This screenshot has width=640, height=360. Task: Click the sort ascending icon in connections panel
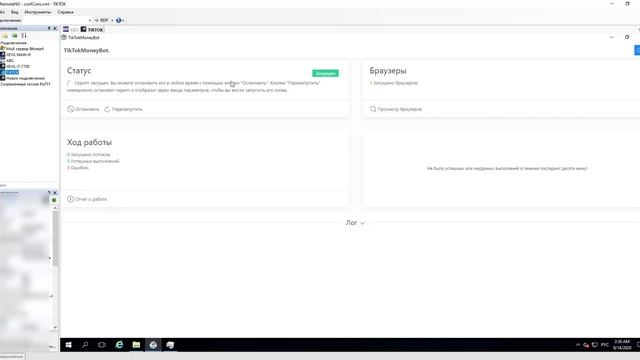pyautogui.click(x=24, y=36)
